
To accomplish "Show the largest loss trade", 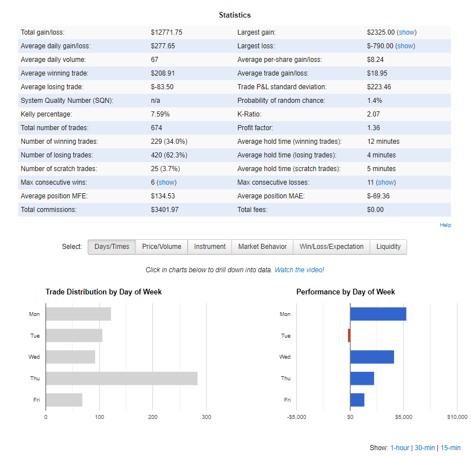I will [405, 46].
